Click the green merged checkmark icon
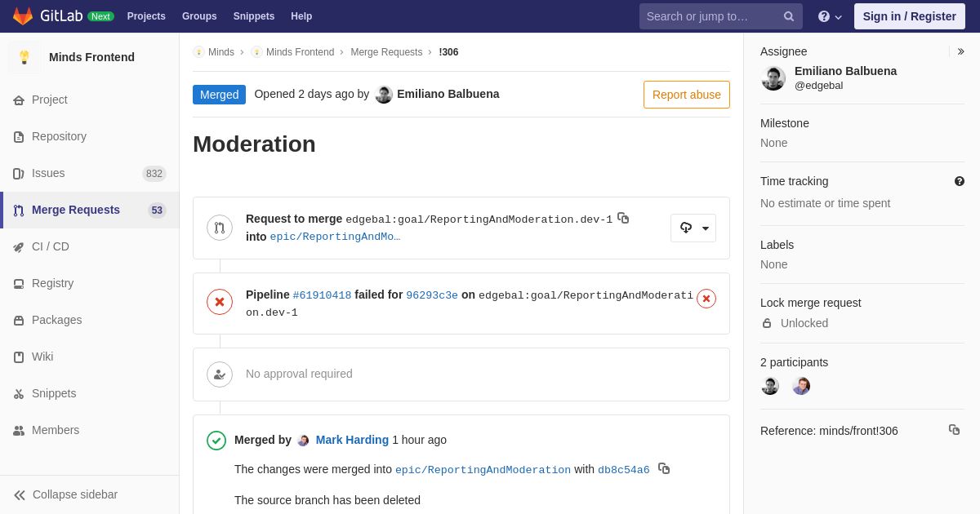Image resolution: width=980 pixels, height=514 pixels. (216, 441)
